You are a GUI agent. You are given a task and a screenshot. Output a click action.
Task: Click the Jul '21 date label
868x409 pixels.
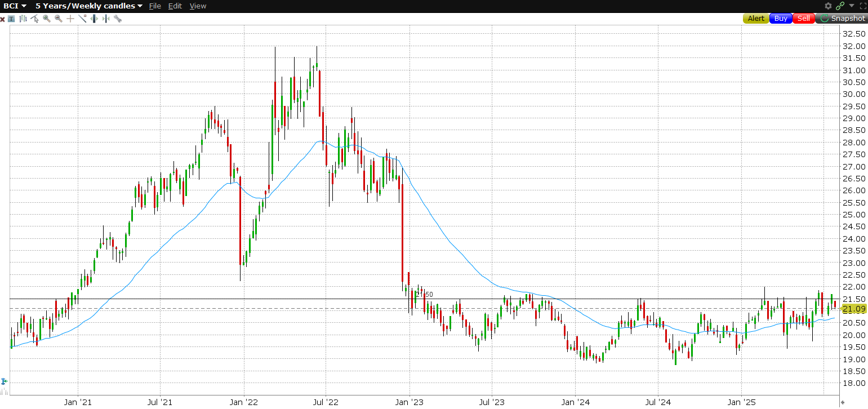pyautogui.click(x=160, y=402)
